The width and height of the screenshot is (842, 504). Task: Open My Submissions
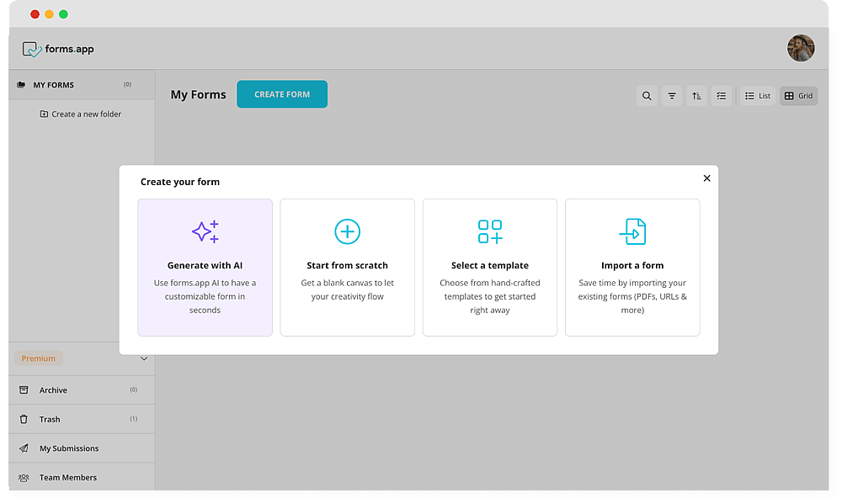82,448
